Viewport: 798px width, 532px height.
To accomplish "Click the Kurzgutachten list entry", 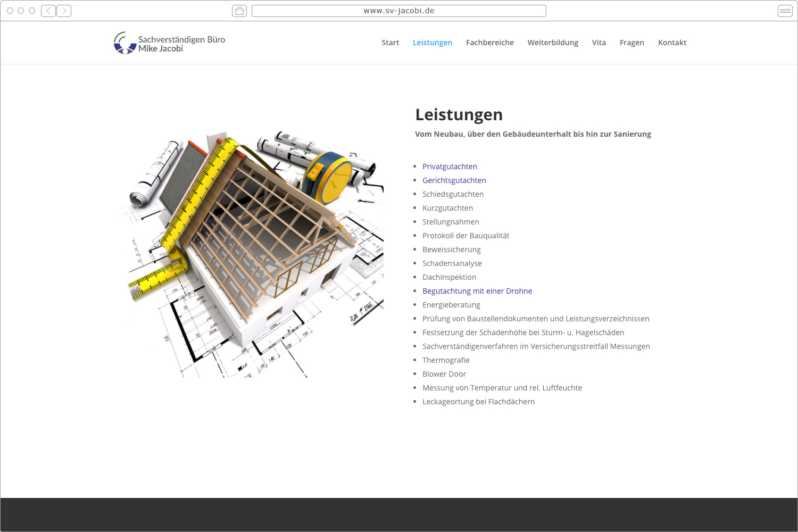I will coord(447,208).
